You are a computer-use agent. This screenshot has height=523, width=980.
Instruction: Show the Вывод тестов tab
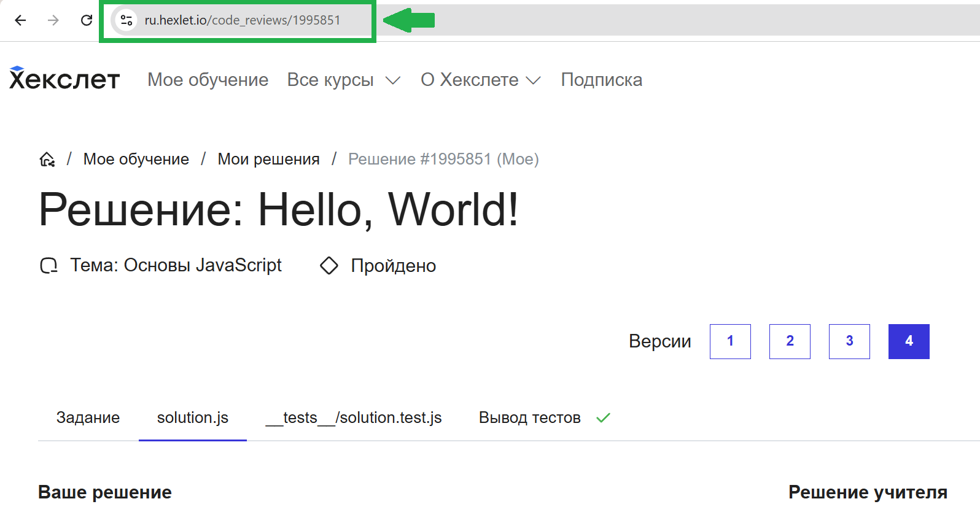[530, 418]
